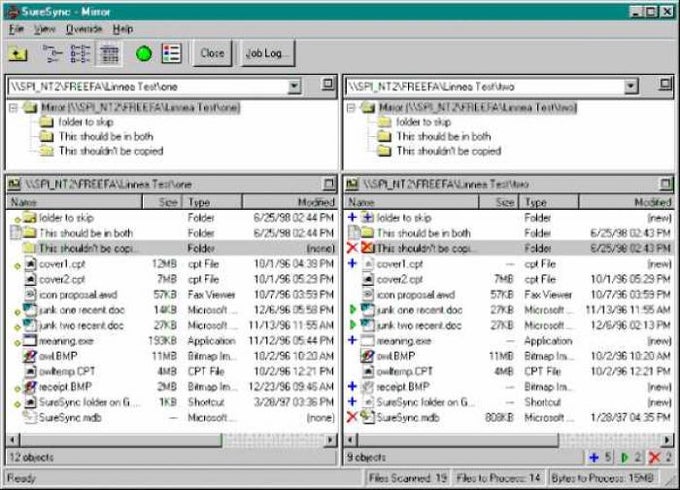Maximize the left tree pane
The width and height of the screenshot is (680, 490).
pos(328,84)
